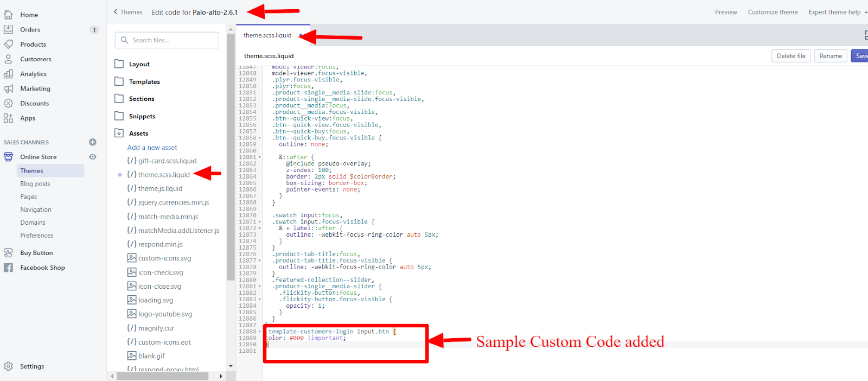Click the Facebook Shop icon
Screen dimensions: 868x381
8,268
